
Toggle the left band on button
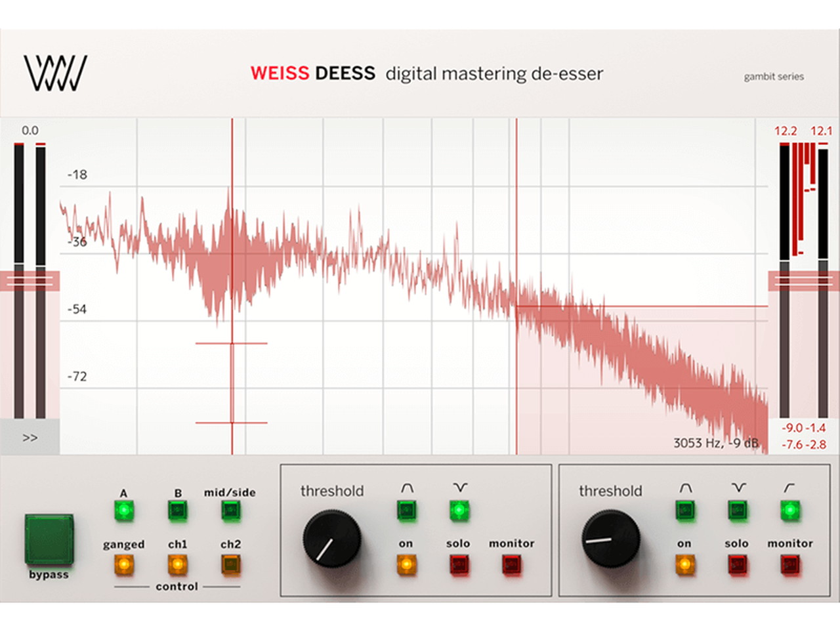[x=406, y=564]
